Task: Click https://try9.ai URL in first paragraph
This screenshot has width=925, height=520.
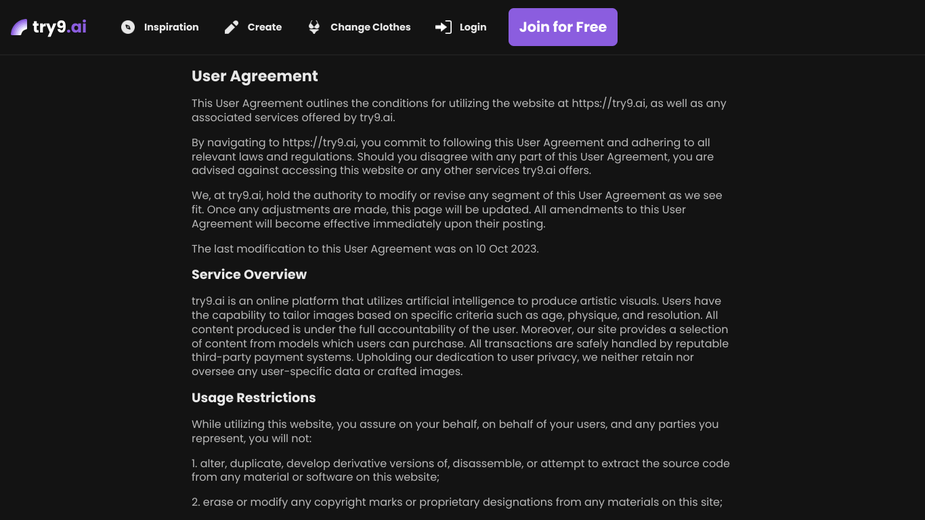Action: pos(609,103)
